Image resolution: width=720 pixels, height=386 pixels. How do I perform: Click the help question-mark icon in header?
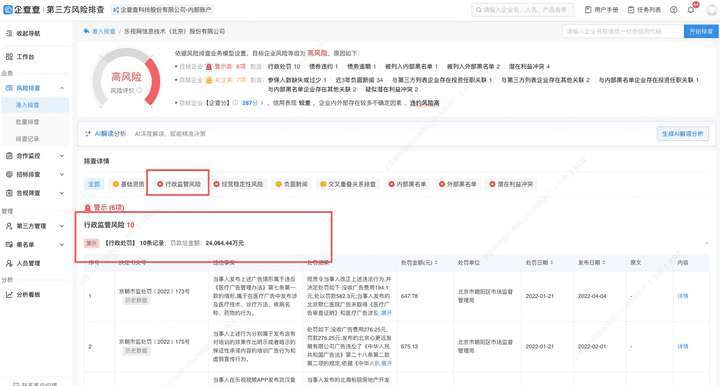pyautogui.click(x=674, y=10)
